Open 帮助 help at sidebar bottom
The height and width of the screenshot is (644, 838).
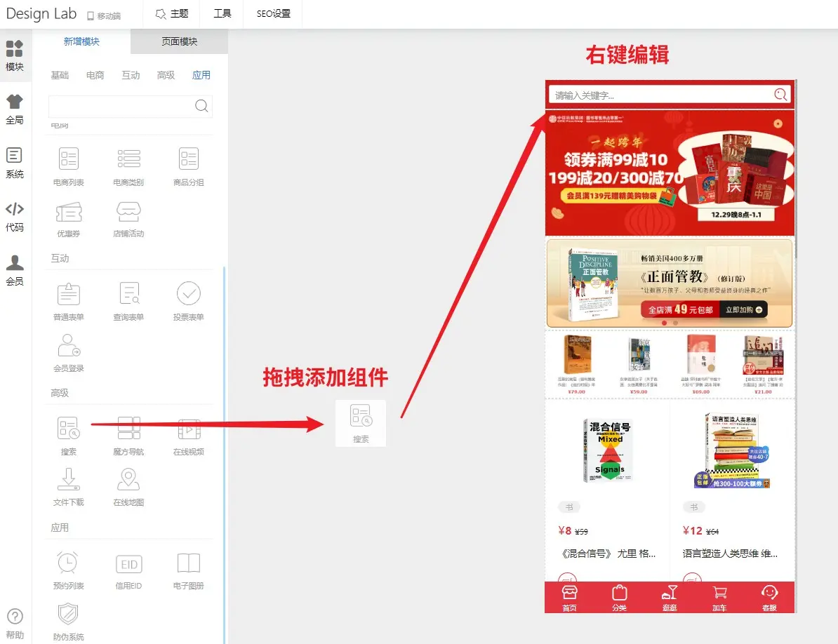15,623
